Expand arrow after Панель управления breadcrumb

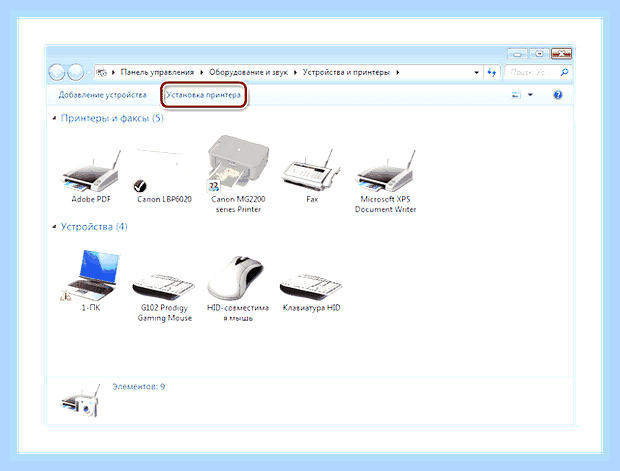[x=202, y=72]
